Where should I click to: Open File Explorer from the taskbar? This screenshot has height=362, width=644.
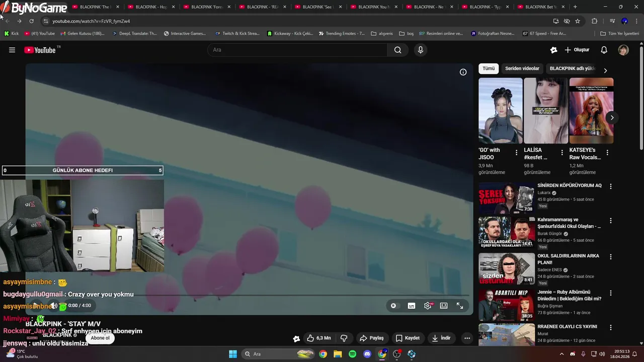click(338, 354)
